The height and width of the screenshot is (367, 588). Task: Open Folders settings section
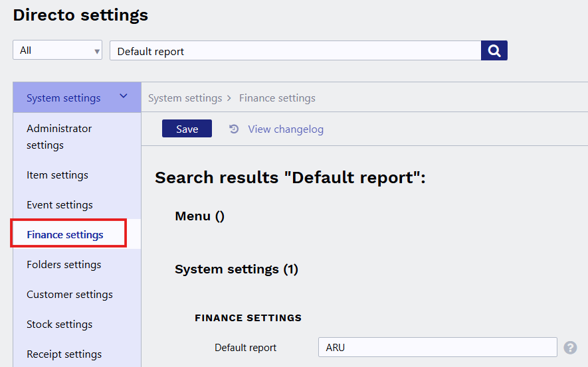point(64,265)
